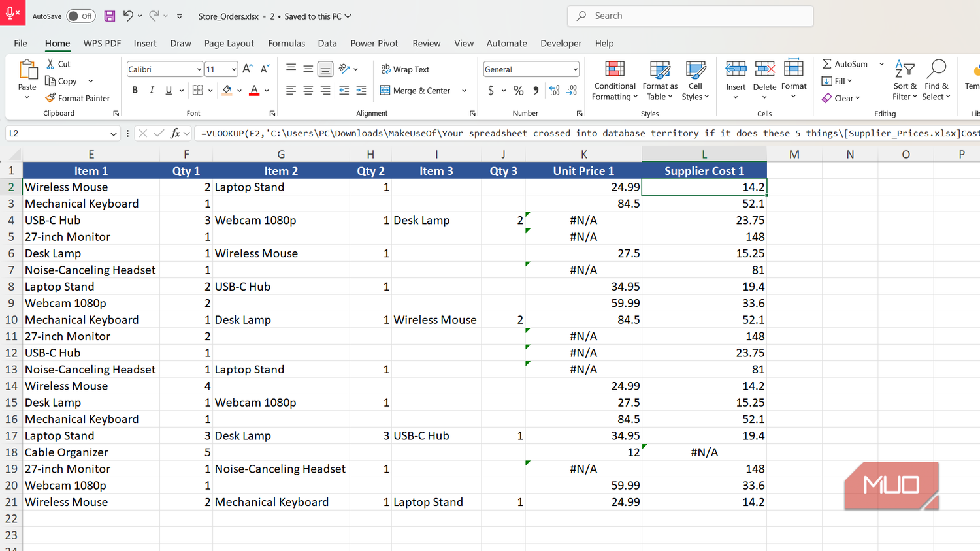Apply comma style format

click(536, 90)
